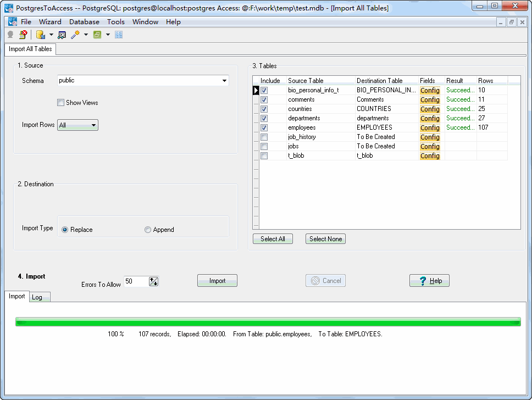Click the Errors To Allow spinner arrows

pyautogui.click(x=154, y=281)
